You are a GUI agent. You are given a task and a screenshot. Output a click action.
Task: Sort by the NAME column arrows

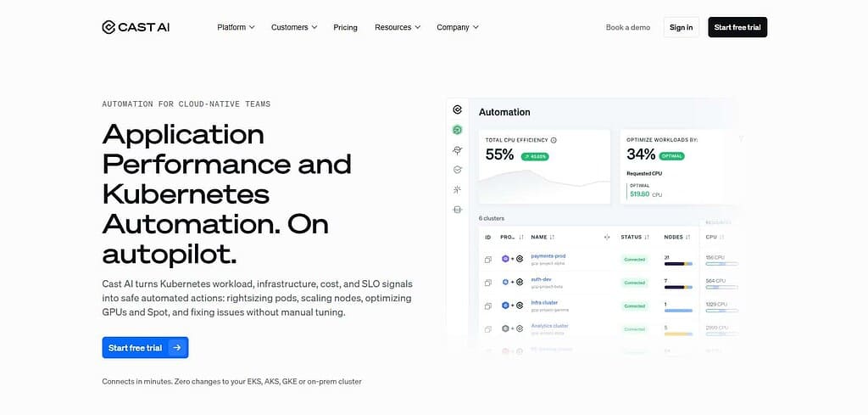[x=552, y=237]
